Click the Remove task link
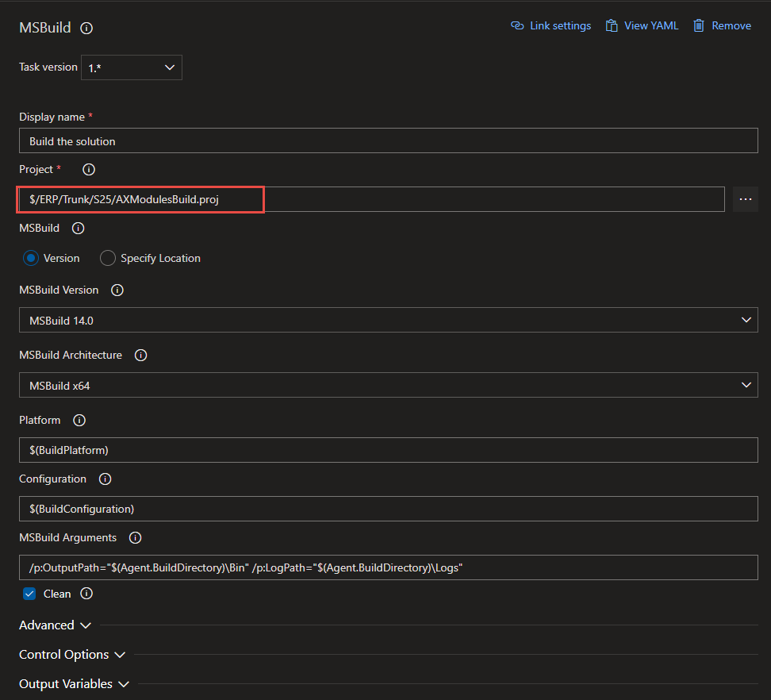This screenshot has width=771, height=700. 723,25
